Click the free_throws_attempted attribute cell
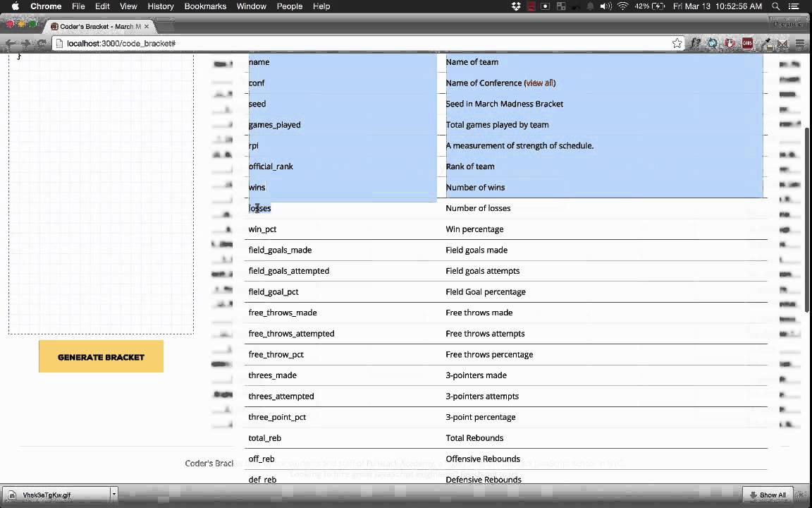812x508 pixels. pyautogui.click(x=292, y=333)
